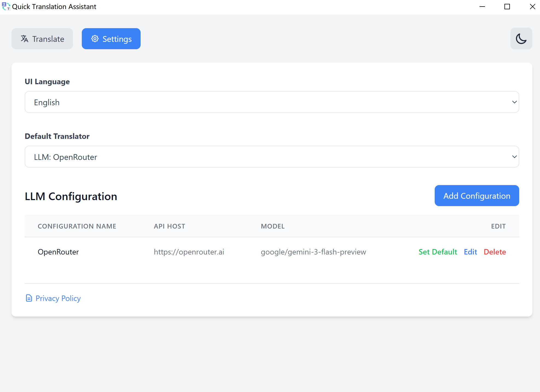The height and width of the screenshot is (392, 540).
Task: Switch to the Translate tab
Action: 42,39
